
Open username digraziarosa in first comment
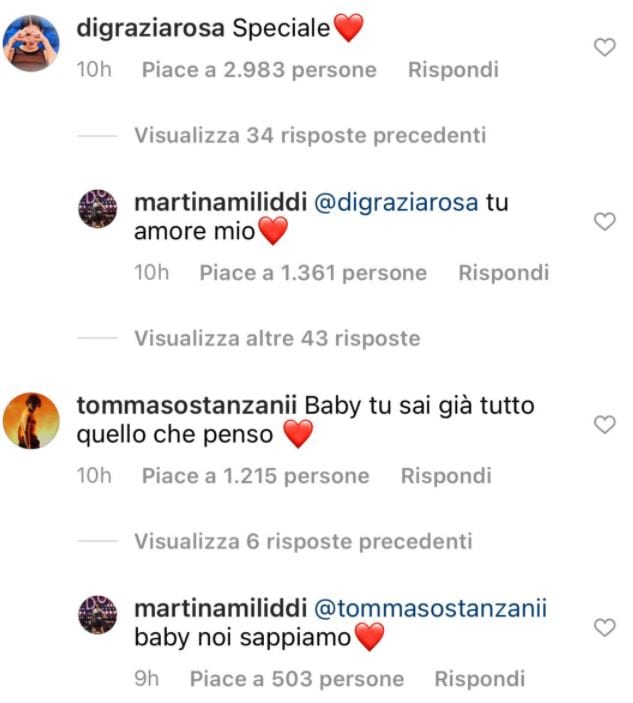[150, 28]
